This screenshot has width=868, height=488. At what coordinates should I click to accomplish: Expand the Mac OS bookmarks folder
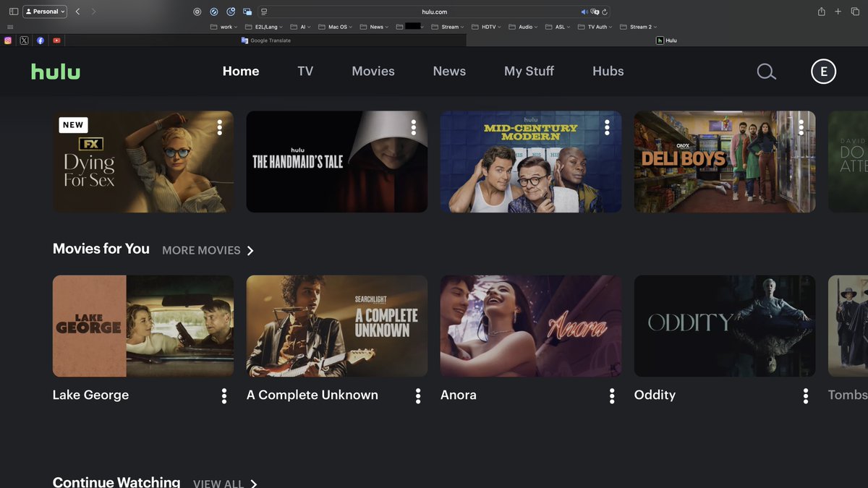click(336, 27)
